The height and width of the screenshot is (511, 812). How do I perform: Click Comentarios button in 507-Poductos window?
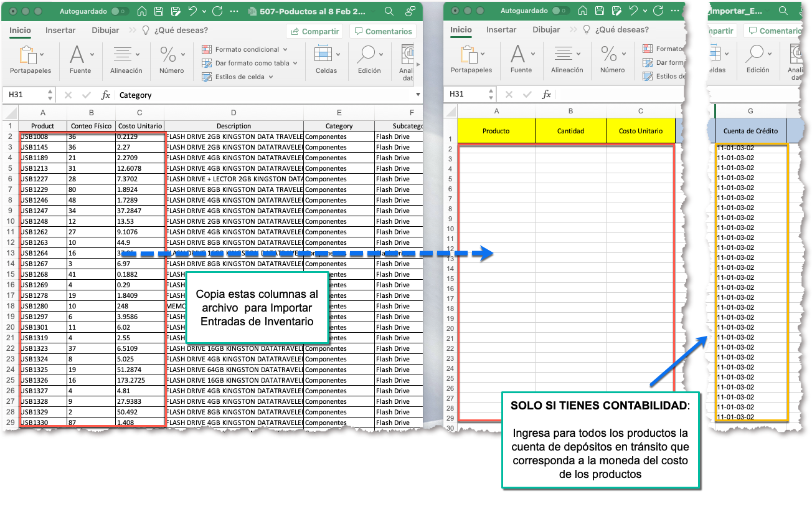point(383,31)
